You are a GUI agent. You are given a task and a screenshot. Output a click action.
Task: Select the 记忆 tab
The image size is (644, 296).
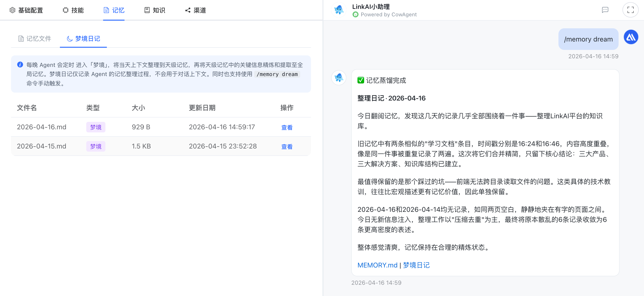[114, 10]
